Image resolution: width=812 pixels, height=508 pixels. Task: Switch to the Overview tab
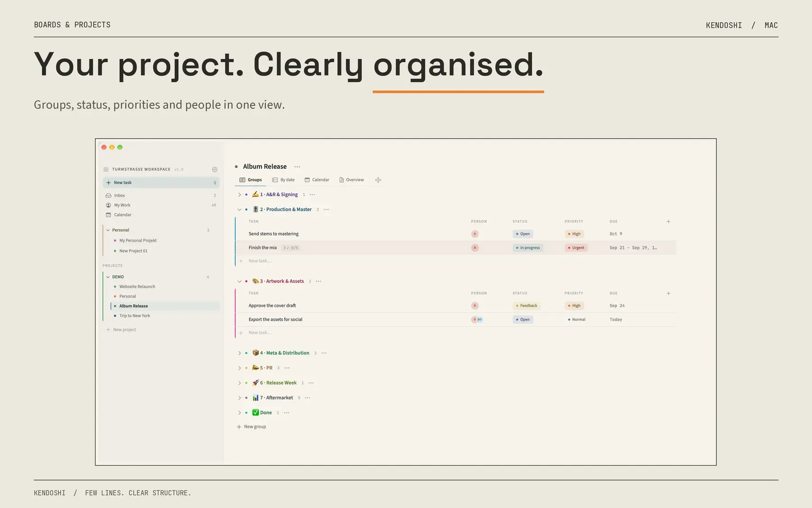(x=351, y=180)
